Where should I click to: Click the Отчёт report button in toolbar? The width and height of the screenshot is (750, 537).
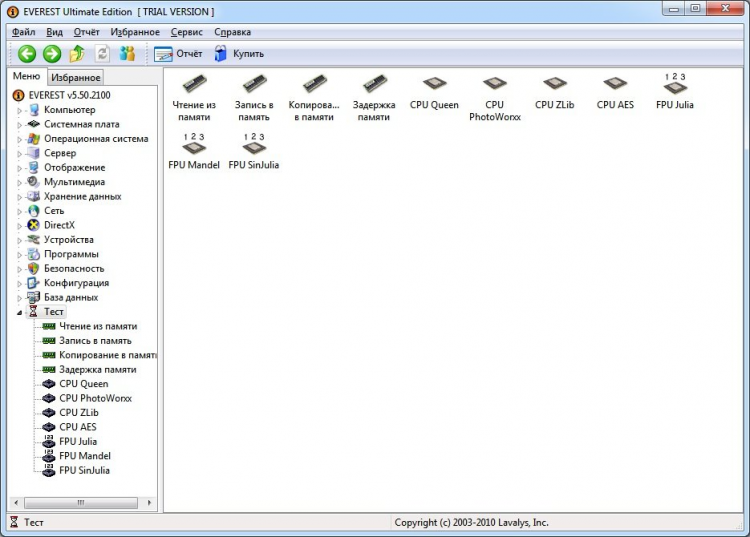[x=178, y=54]
